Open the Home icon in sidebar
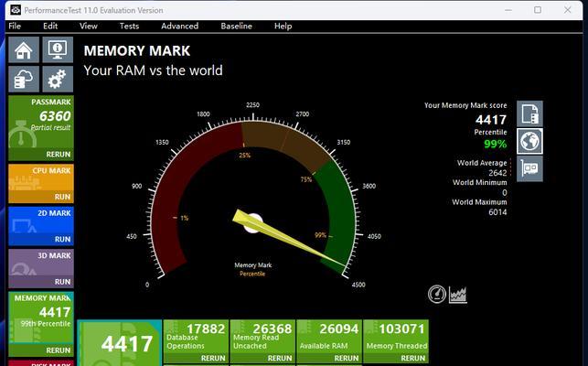The height and width of the screenshot is (366, 588). pyautogui.click(x=24, y=49)
